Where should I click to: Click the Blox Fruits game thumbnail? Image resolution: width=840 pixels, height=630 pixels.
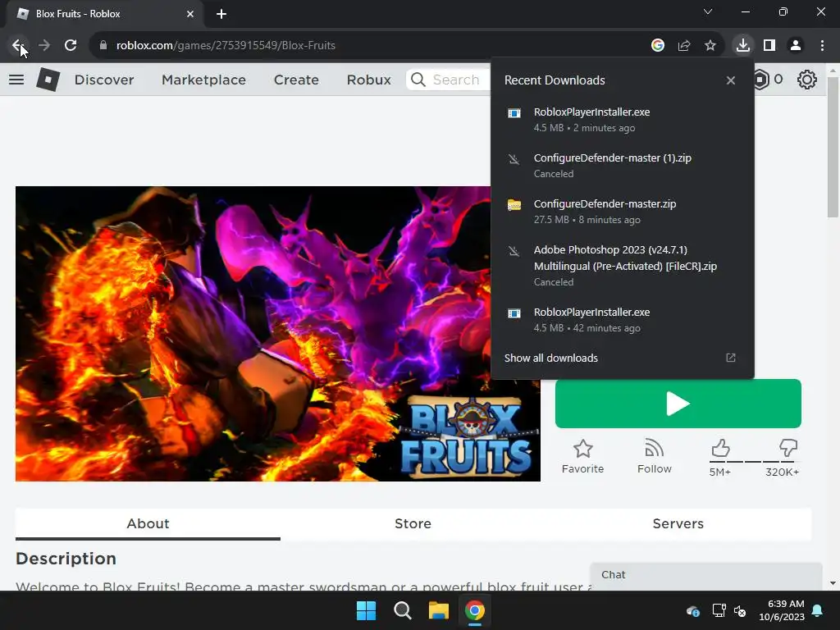pyautogui.click(x=277, y=334)
